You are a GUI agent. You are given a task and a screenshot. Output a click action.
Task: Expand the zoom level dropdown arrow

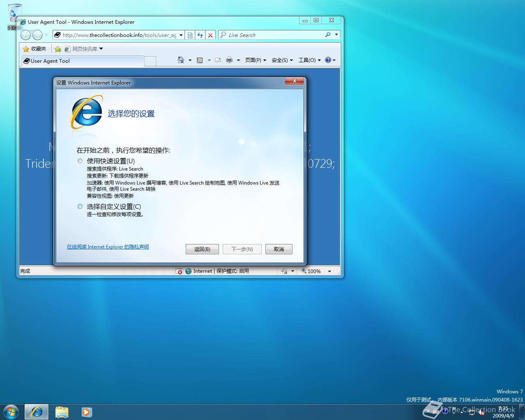click(329, 271)
